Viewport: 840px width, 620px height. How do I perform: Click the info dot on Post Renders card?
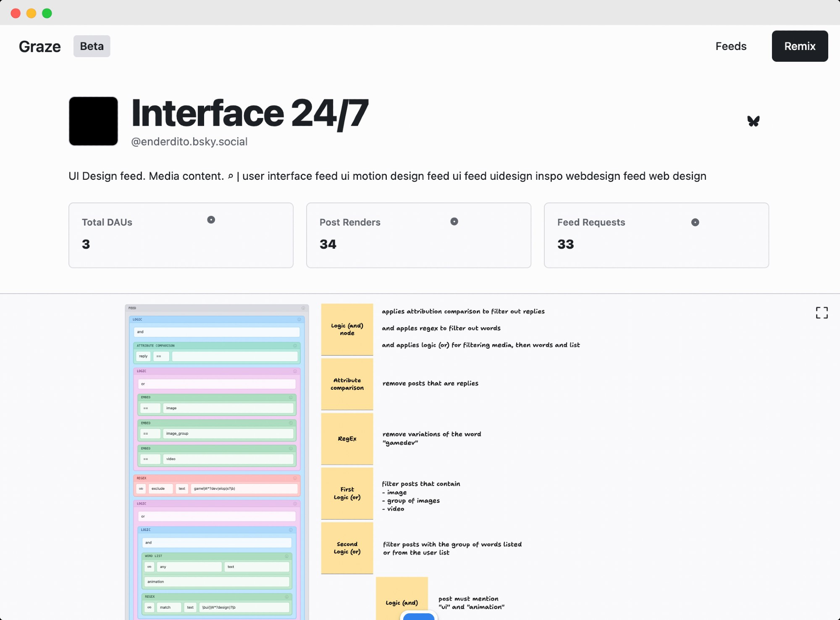point(454,221)
